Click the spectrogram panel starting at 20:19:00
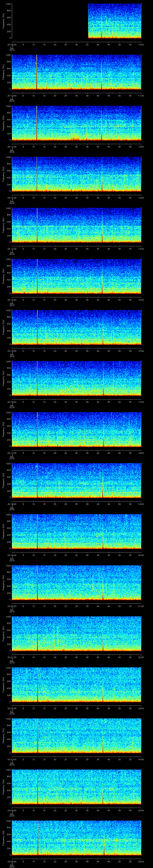This screenshot has width=153, height=868. point(77,532)
